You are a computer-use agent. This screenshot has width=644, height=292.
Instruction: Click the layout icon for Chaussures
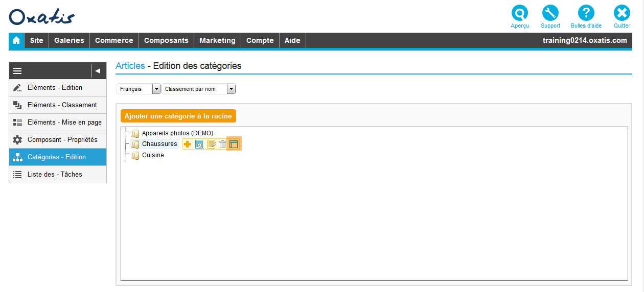click(x=234, y=144)
